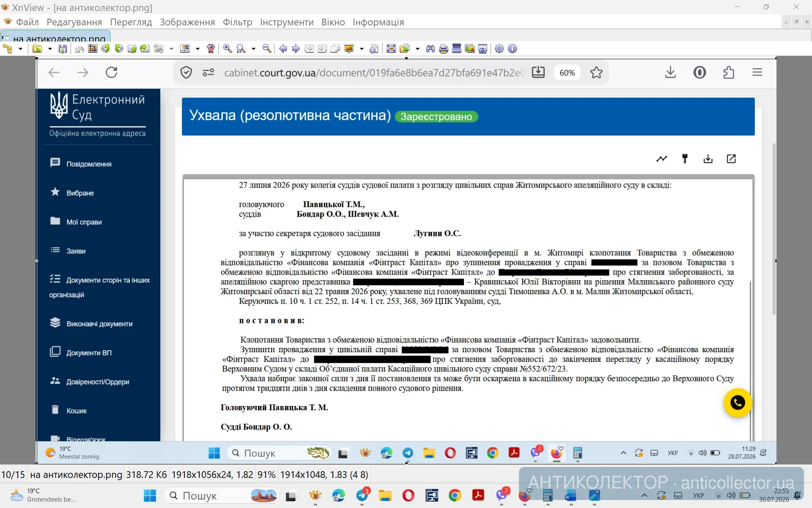Go to previous file blue arrow
Image resolution: width=812 pixels, height=508 pixels.
coord(283,49)
